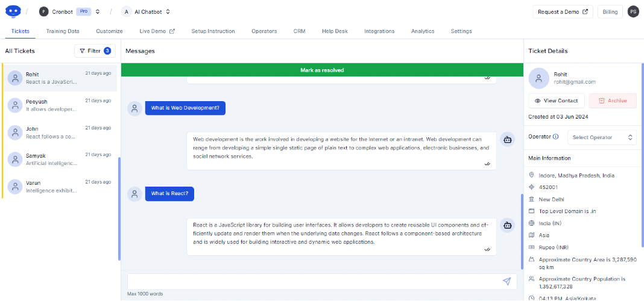Go to the Operators tab
This screenshot has width=644, height=301.
point(264,31)
